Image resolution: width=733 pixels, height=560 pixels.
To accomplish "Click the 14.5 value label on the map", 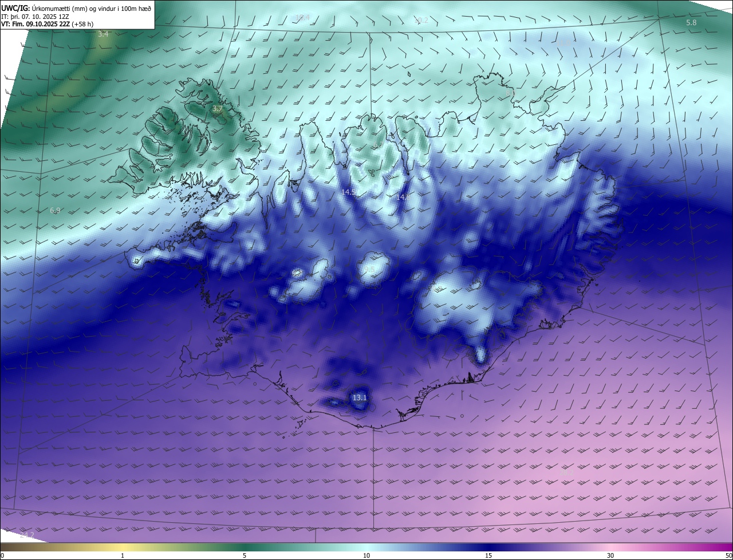I will (348, 192).
